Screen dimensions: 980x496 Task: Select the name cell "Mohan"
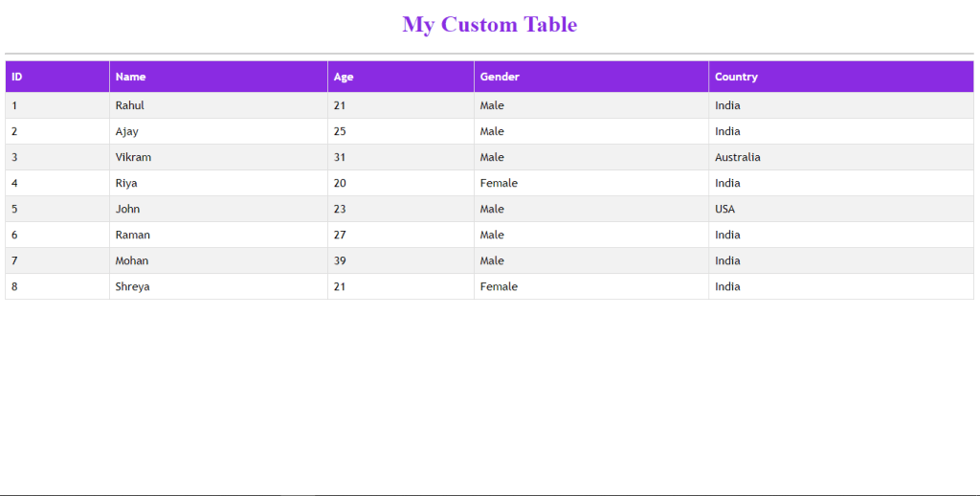(219, 260)
